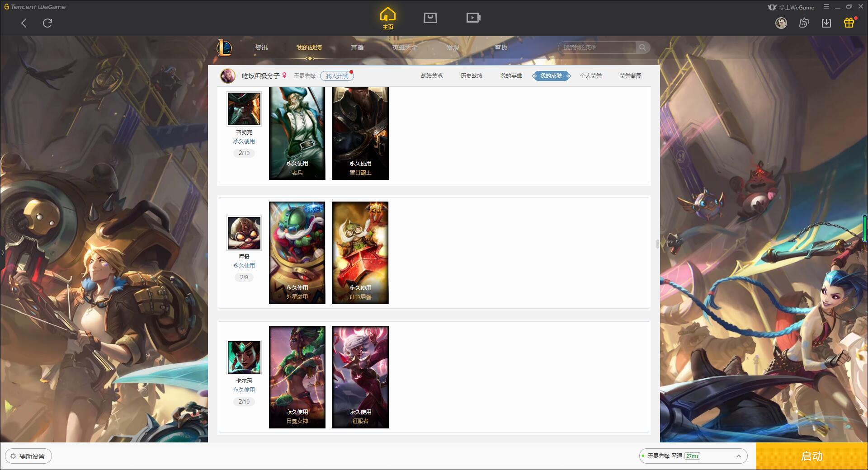Image resolution: width=868 pixels, height=470 pixels.
Task: Open the 昔日霸主 skin card
Action: (360, 133)
